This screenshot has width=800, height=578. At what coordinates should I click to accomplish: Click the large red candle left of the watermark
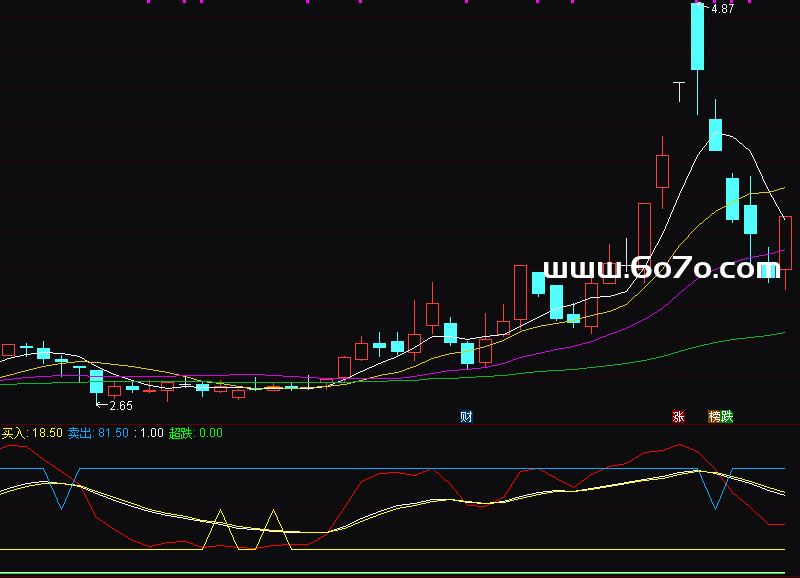[520, 292]
